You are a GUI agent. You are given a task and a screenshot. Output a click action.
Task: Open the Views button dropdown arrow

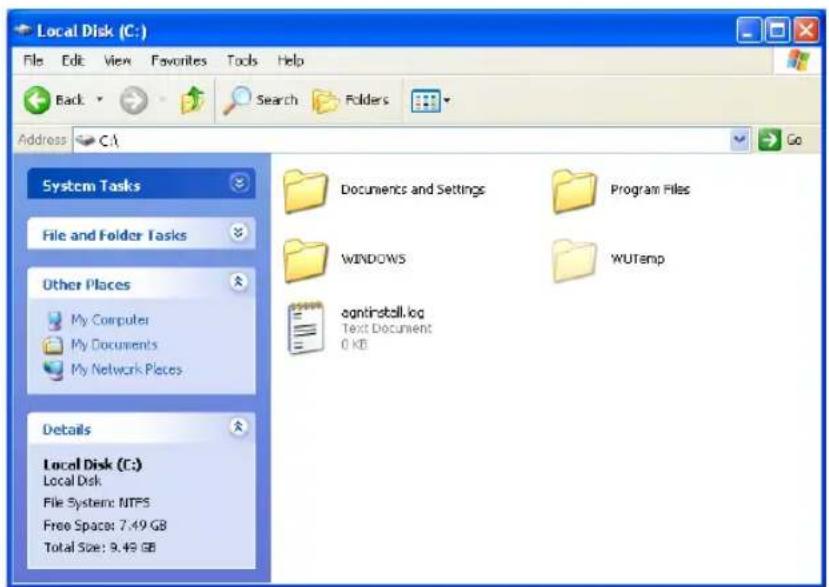(447, 100)
